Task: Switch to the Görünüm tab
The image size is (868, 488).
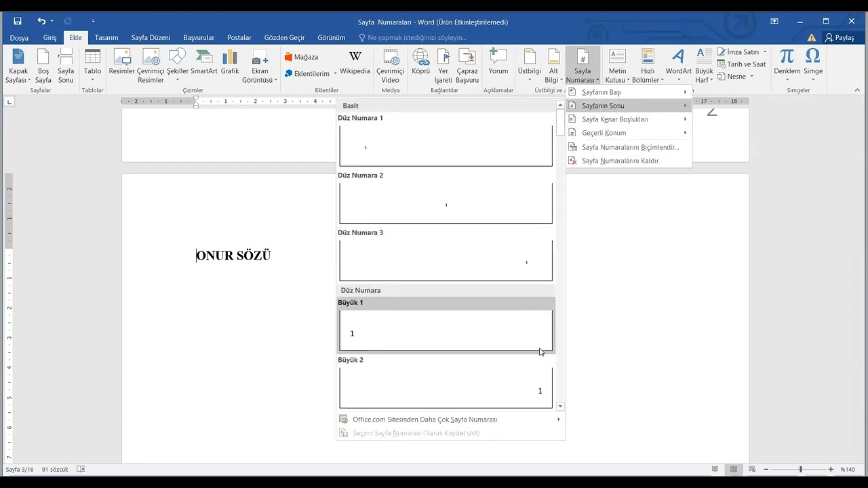Action: (x=332, y=38)
